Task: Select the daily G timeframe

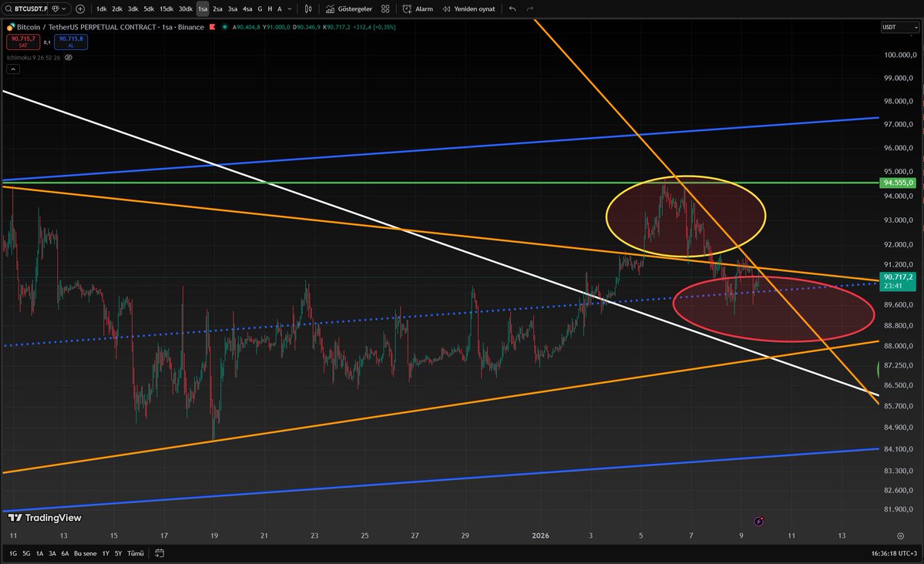Action: click(260, 8)
